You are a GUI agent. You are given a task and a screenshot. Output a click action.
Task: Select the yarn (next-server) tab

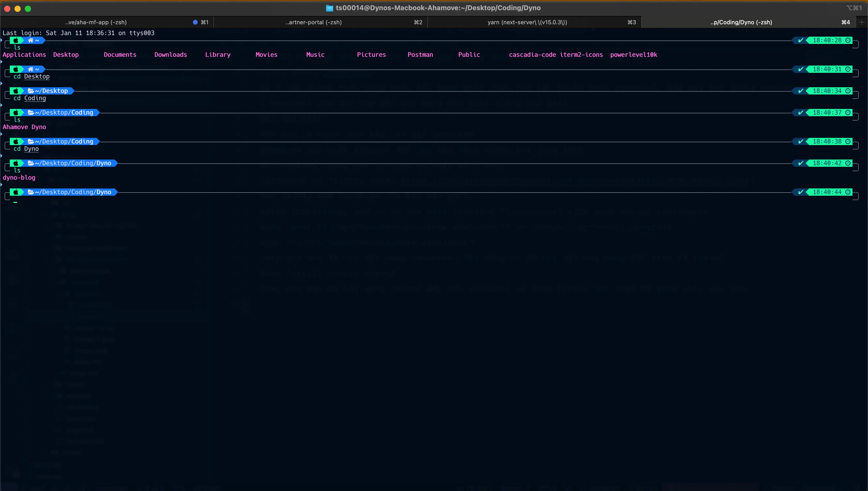(x=527, y=22)
